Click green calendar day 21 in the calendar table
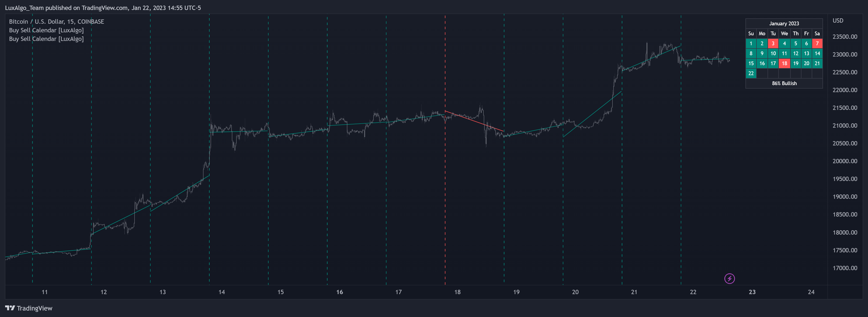This screenshot has width=868, height=317. click(817, 63)
